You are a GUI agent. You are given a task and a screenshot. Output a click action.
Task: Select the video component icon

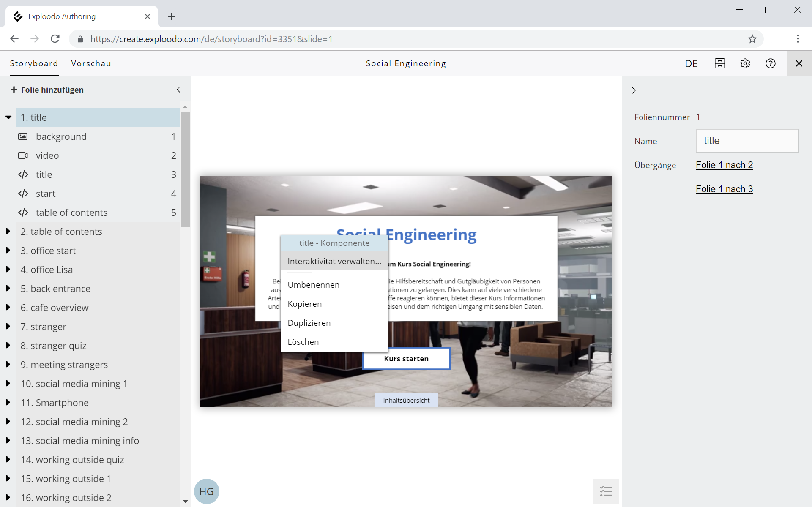pos(23,155)
